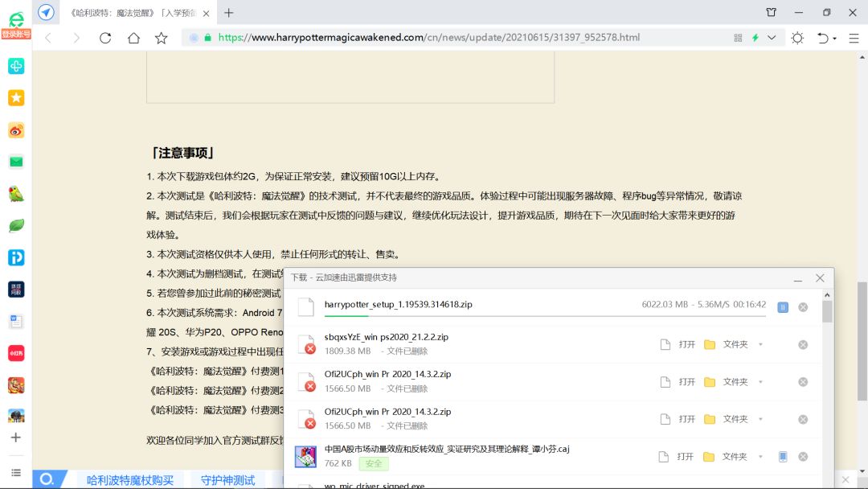Click the sun-shaped extension icon in toolbar
The height and width of the screenshot is (489, 868).
coord(797,38)
